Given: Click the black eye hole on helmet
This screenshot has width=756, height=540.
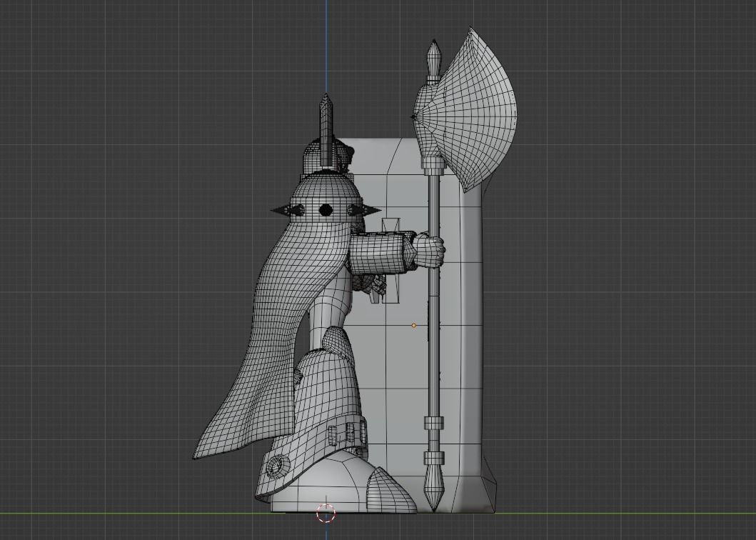Looking at the screenshot, I should click(x=326, y=210).
